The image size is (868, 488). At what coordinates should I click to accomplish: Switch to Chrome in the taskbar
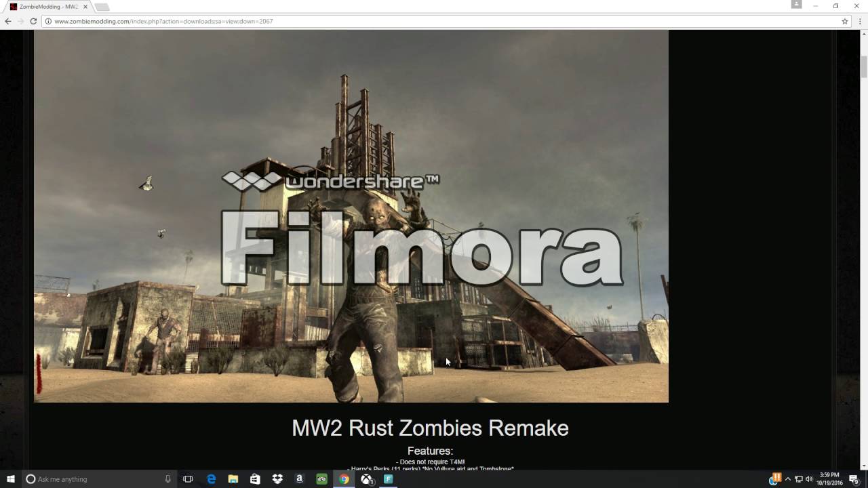344,479
